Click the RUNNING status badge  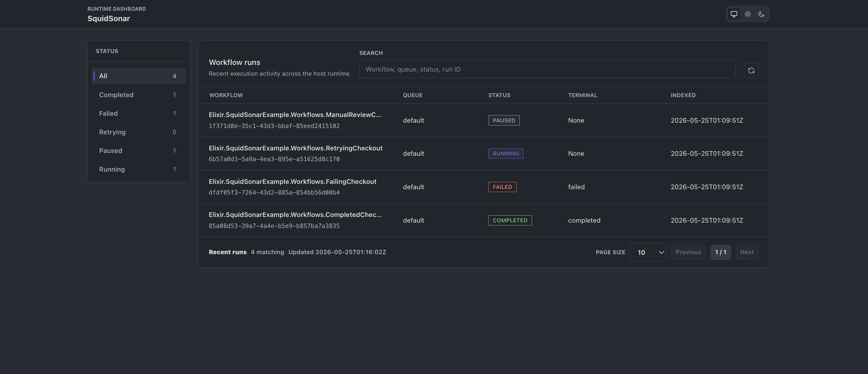(506, 154)
